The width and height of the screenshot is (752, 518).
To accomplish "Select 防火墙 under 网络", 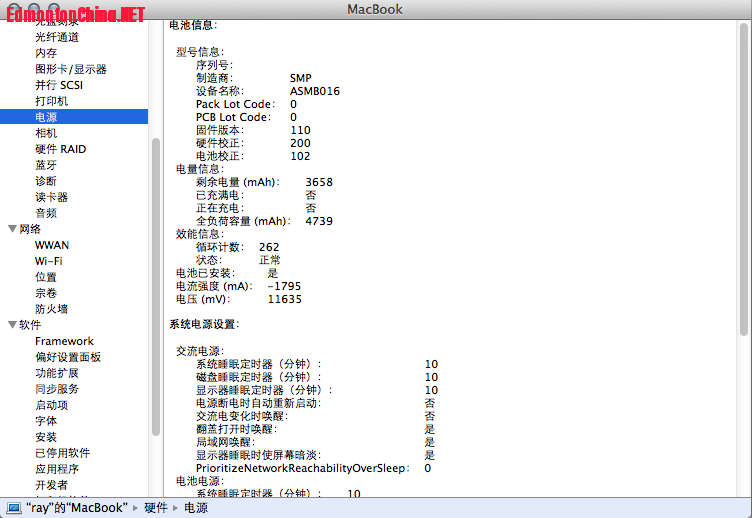I will click(51, 309).
